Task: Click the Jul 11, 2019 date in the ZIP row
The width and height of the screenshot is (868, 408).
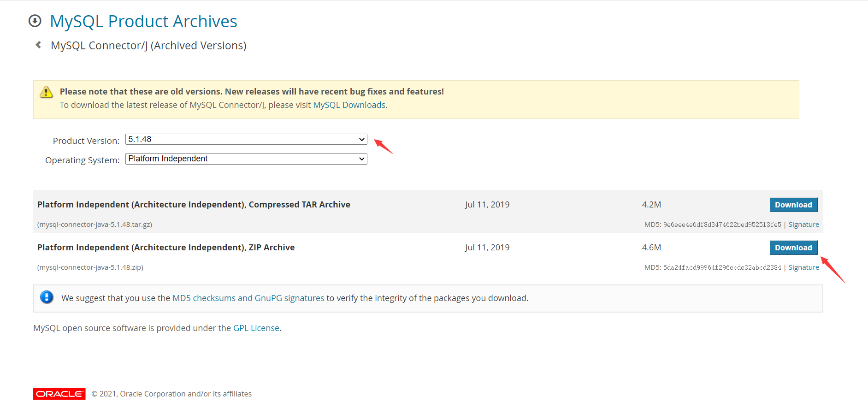Action: (x=487, y=247)
